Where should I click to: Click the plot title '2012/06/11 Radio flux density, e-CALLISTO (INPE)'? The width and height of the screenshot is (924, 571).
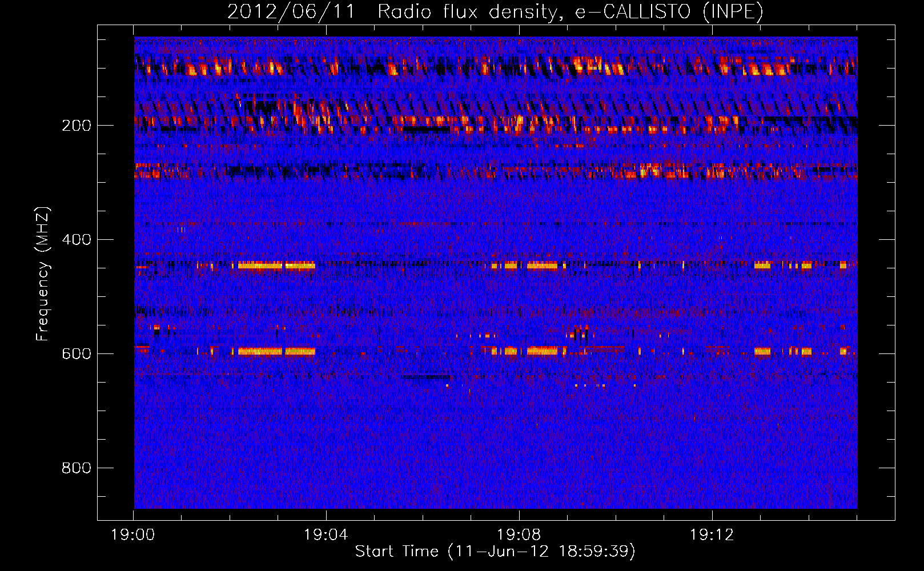pyautogui.click(x=495, y=11)
